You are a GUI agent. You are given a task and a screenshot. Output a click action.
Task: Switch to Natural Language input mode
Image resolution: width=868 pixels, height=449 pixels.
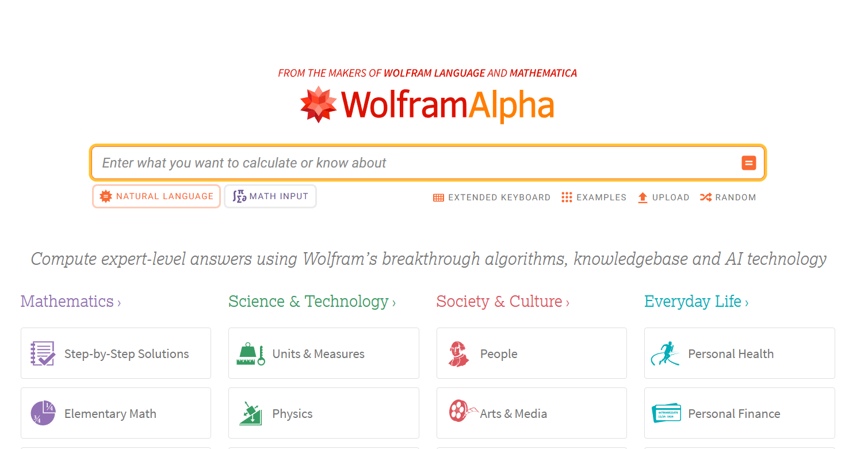[x=156, y=196]
